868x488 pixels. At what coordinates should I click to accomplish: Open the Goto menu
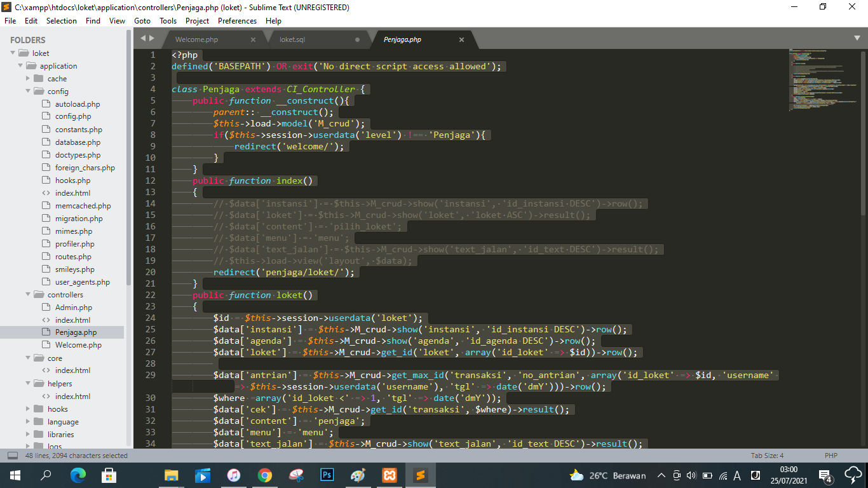pyautogui.click(x=142, y=20)
